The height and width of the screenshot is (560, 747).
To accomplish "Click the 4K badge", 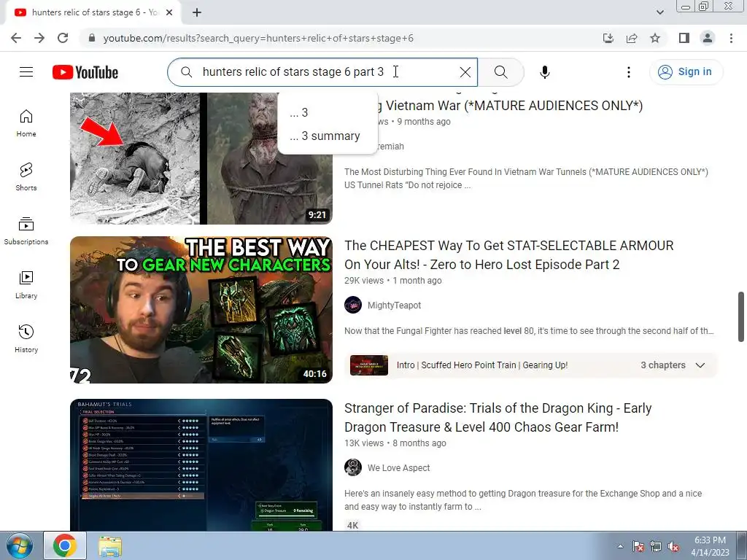I will point(352,525).
